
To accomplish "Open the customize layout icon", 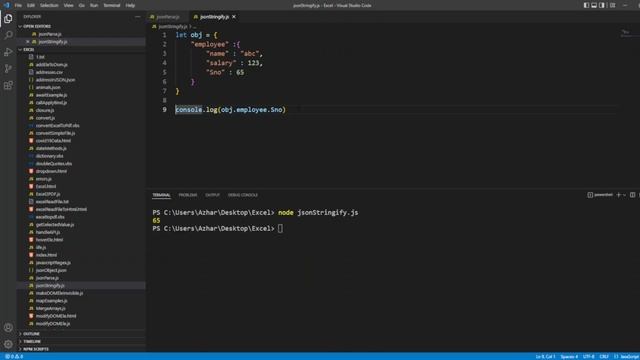I will tap(612, 5).
